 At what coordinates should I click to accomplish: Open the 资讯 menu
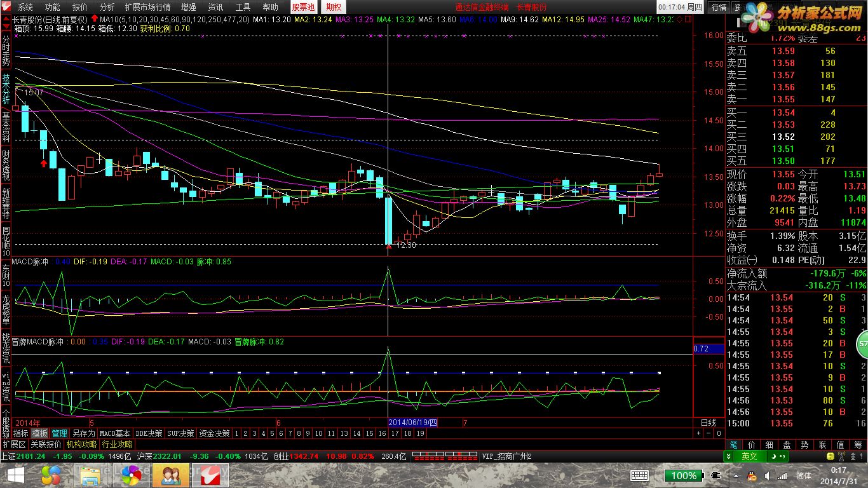pos(216,7)
